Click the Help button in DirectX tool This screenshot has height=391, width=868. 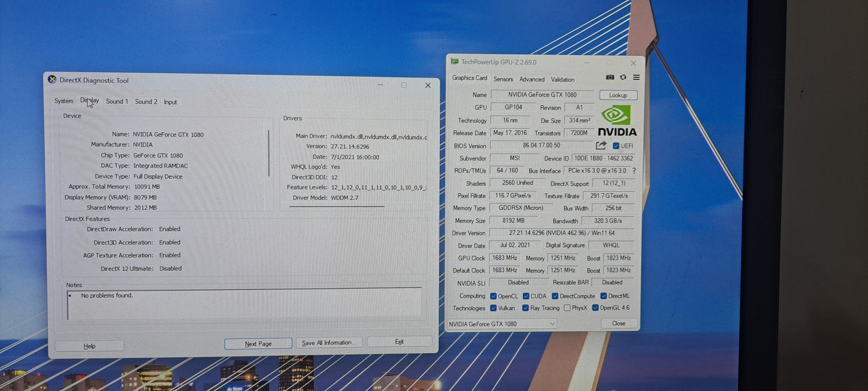[89, 346]
